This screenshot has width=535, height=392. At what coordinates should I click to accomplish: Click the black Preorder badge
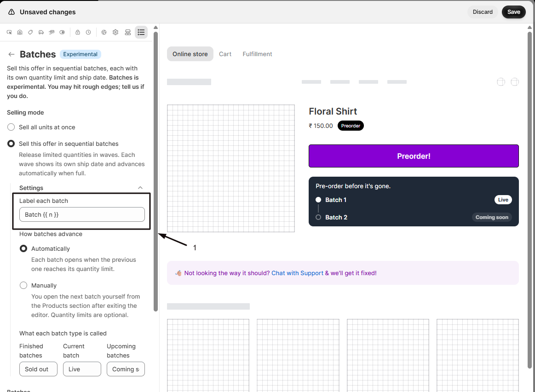351,126
